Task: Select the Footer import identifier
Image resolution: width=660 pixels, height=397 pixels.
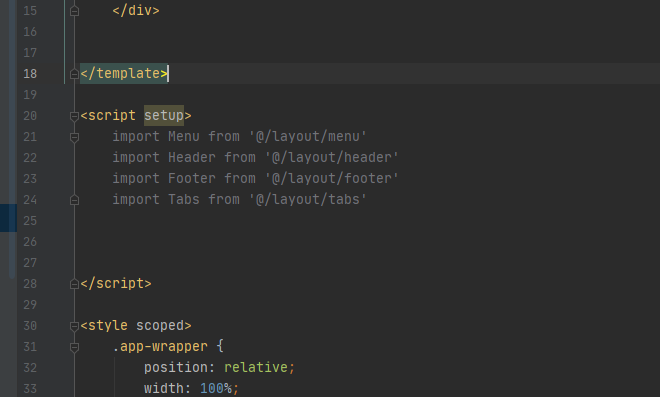Action: [192, 179]
